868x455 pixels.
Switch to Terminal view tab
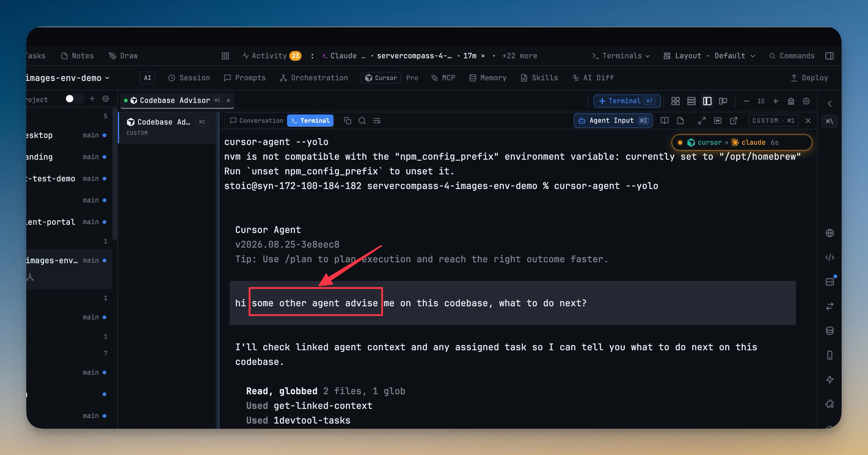pos(310,121)
